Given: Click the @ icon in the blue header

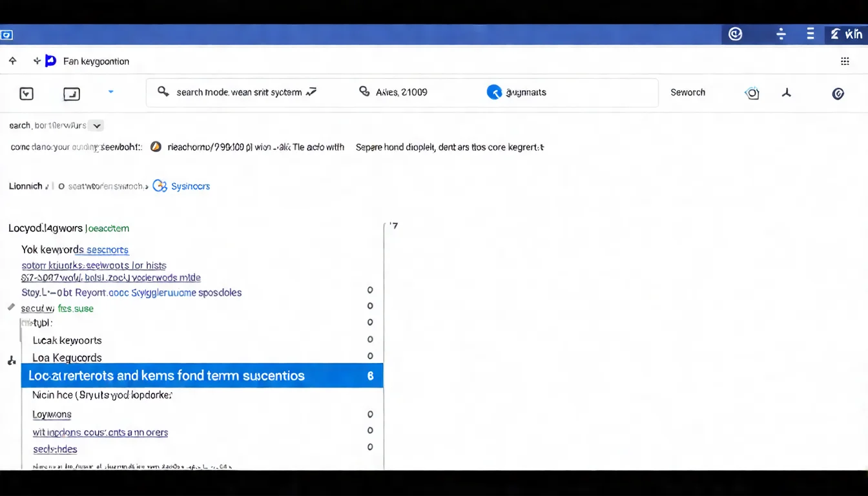Looking at the screenshot, I should pyautogui.click(x=735, y=35).
